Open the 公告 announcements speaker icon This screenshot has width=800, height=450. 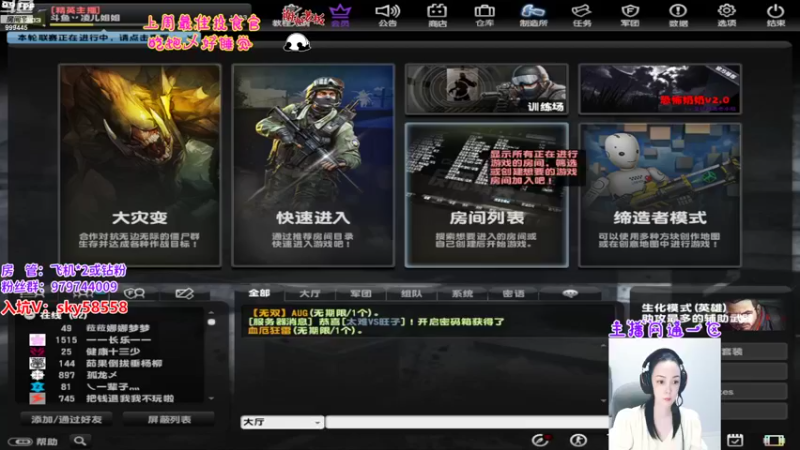click(x=388, y=15)
